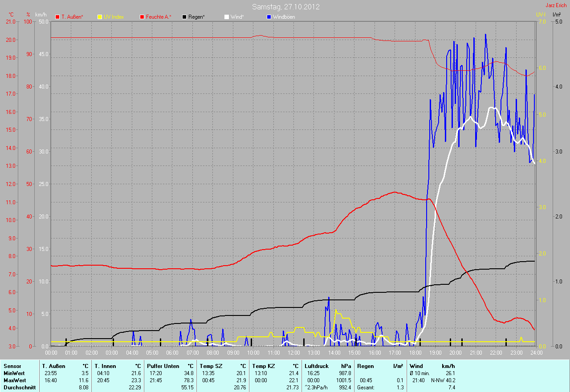Click the Temp SZ minimum time 13:35

click(209, 373)
